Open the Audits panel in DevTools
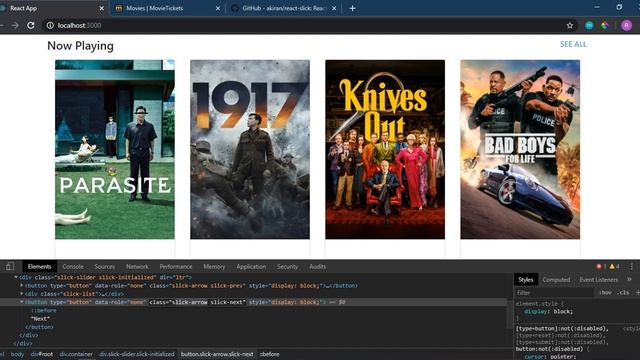The height and width of the screenshot is (360, 640). (318, 267)
